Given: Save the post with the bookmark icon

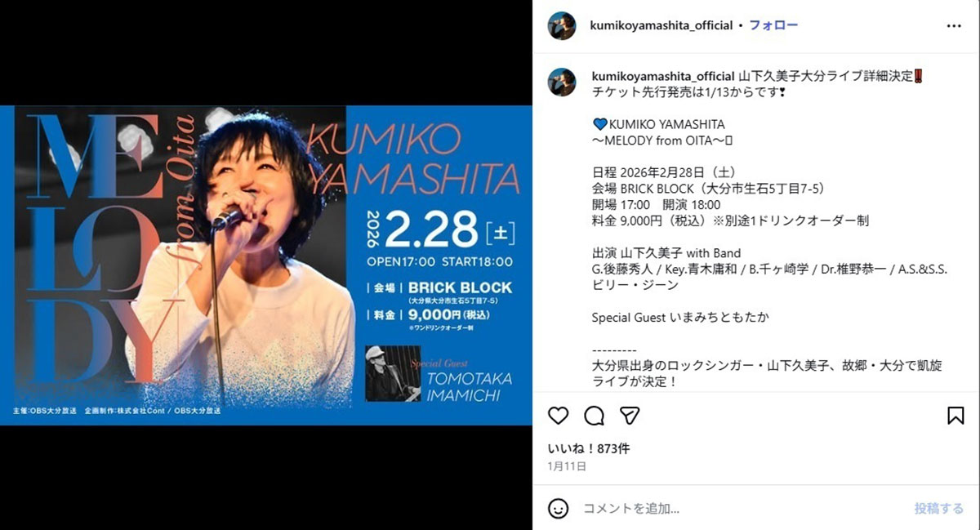Looking at the screenshot, I should coord(955,416).
